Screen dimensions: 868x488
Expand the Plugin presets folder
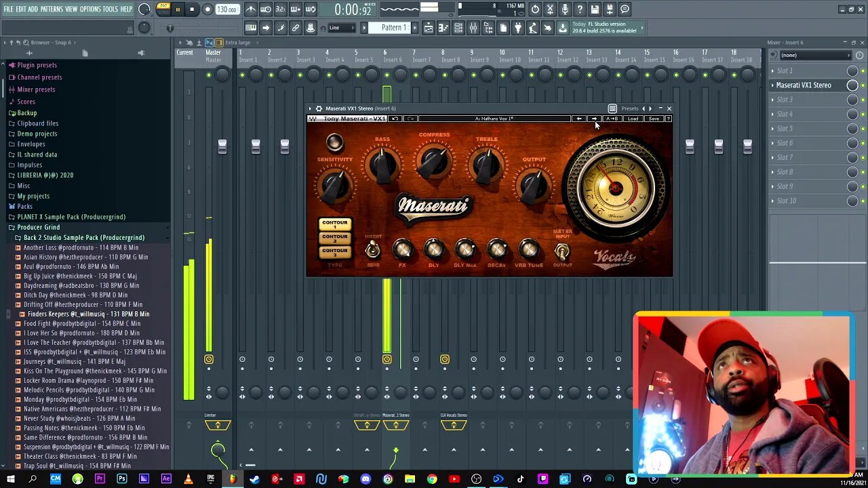coord(37,65)
